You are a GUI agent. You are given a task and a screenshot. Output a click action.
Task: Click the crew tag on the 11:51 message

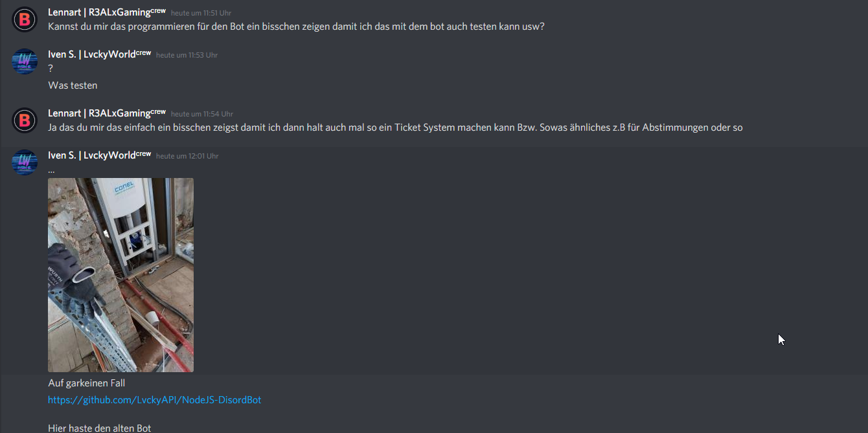click(158, 11)
